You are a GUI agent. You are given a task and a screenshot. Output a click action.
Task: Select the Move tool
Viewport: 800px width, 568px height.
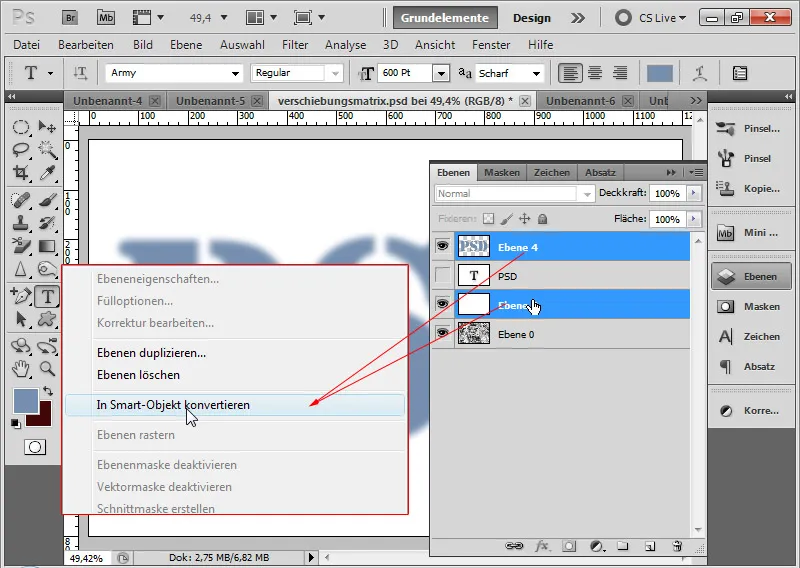[x=47, y=127]
